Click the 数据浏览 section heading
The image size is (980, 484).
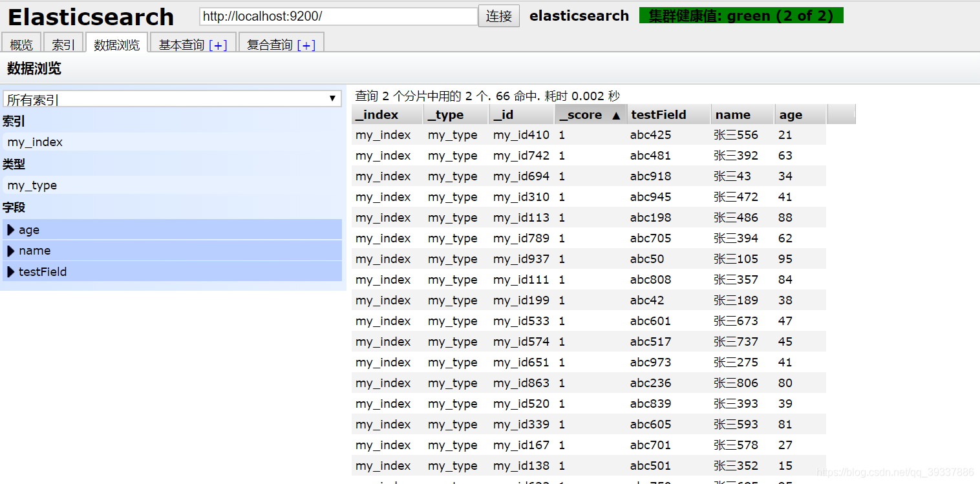34,68
